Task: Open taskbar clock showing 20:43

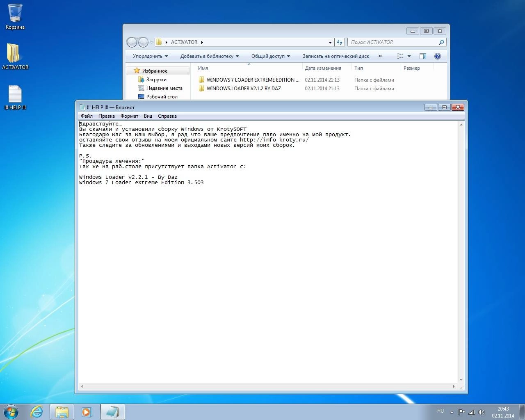Action: [x=503, y=412]
